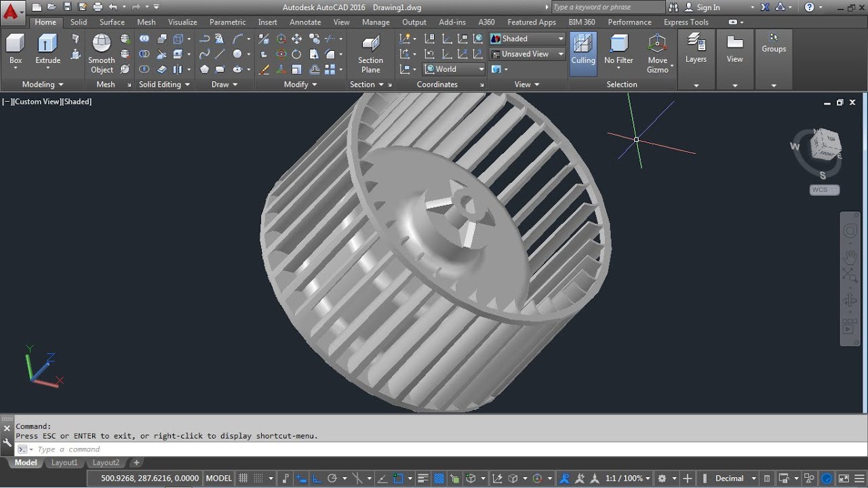Click the Undo icon in quick access toolbar
The height and width of the screenshot is (488, 868).
point(112,7)
